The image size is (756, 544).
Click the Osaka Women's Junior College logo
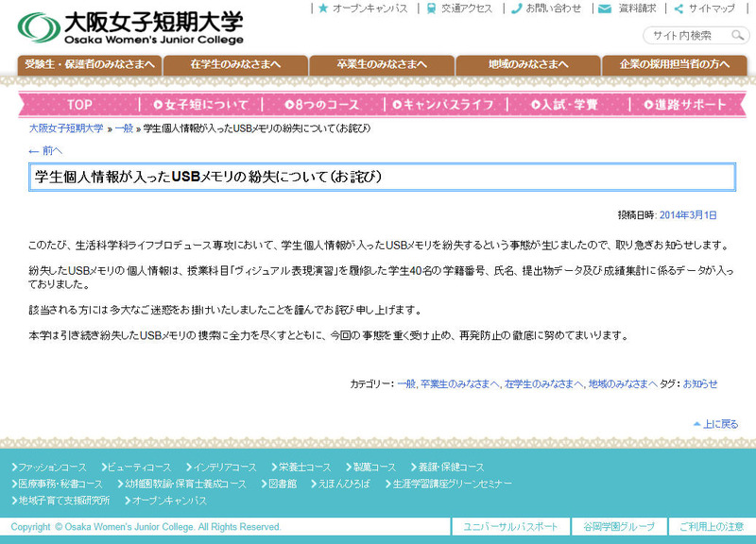pyautogui.click(x=130, y=27)
